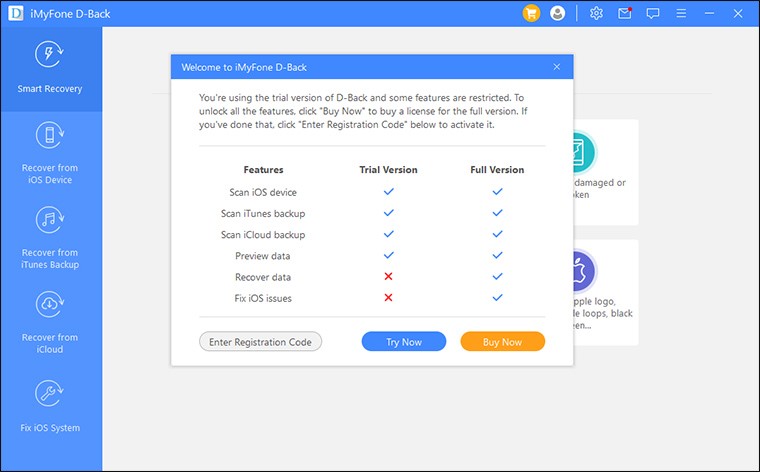This screenshot has height=472, width=760.
Task: Click the orange Buy Now button
Action: pyautogui.click(x=503, y=342)
